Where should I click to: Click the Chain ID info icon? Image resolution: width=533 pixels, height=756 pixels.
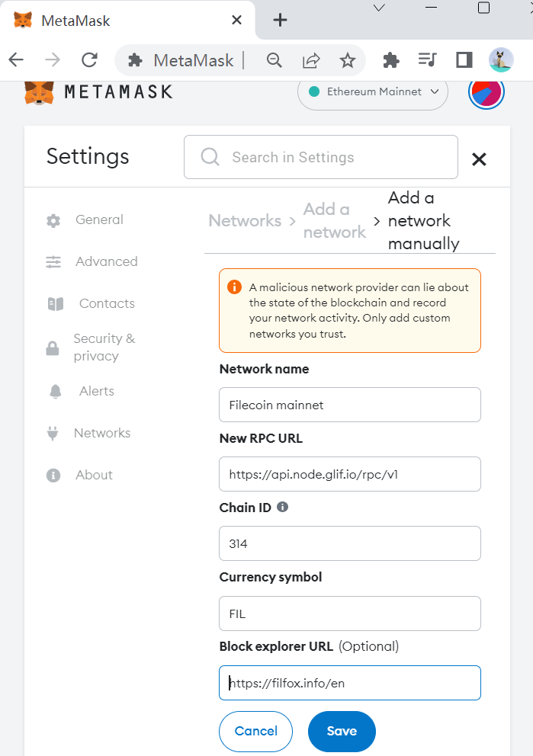point(283,507)
